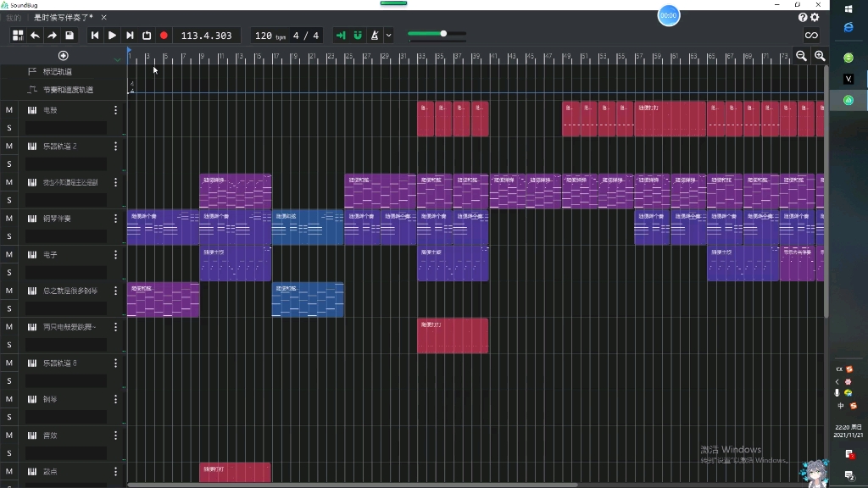Open the 电鼓 track options menu

115,110
